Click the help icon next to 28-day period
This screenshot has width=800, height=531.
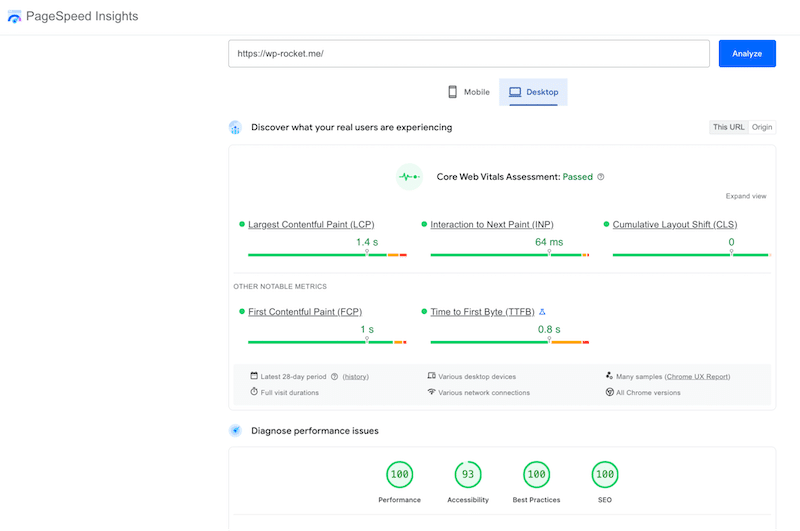click(334, 377)
